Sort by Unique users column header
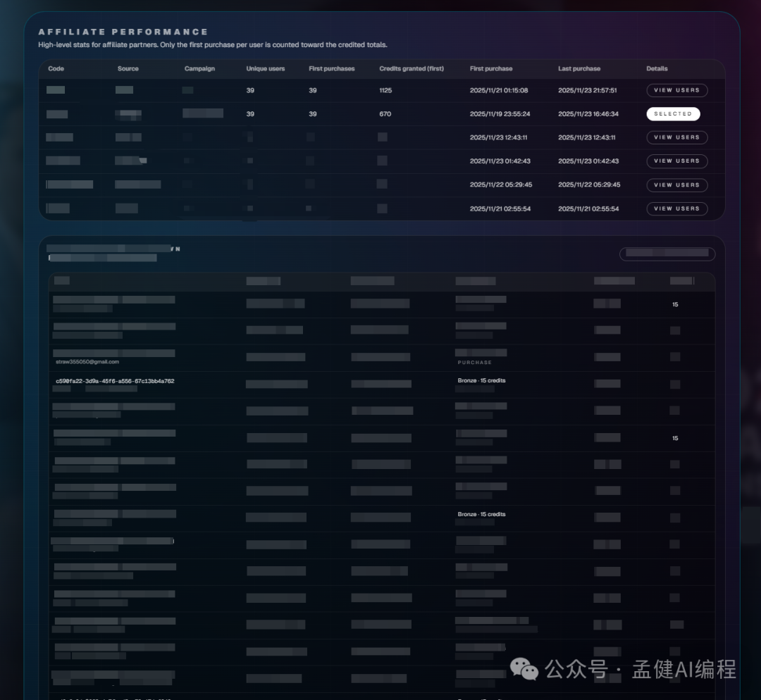This screenshot has width=761, height=700. 266,69
